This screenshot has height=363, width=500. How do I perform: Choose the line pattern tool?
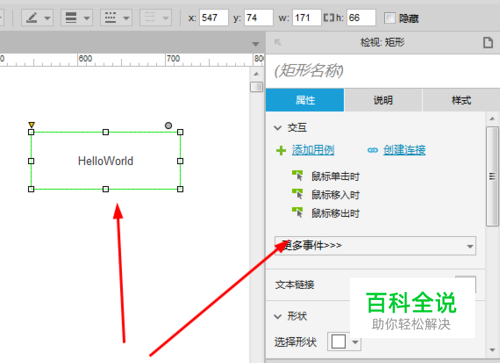[x=110, y=18]
